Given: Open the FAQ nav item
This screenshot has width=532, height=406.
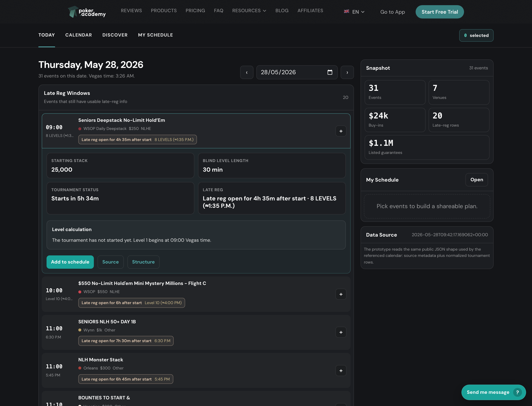Looking at the screenshot, I should tap(219, 11).
